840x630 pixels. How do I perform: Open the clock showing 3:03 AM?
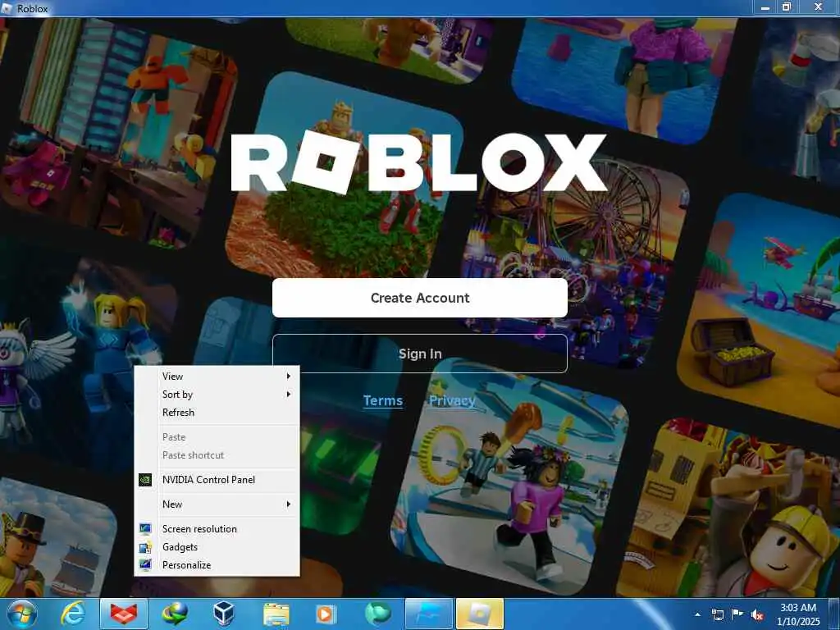coord(797,614)
